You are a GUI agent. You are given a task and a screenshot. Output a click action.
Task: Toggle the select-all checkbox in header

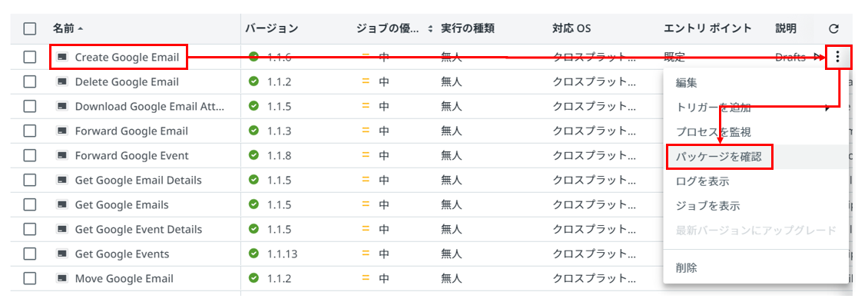pos(30,28)
